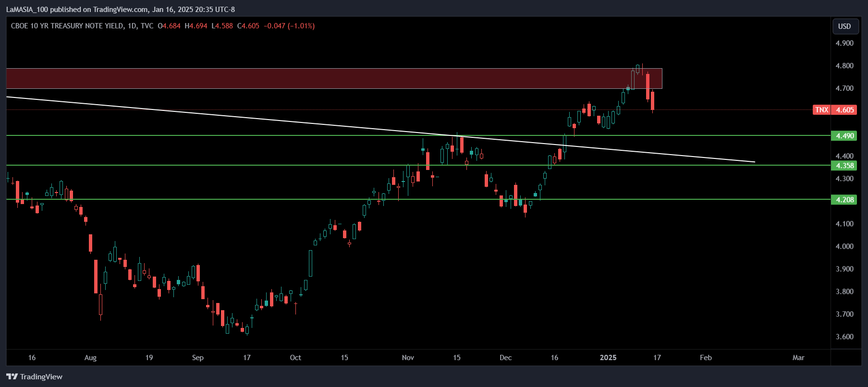868x387 pixels.
Task: Click the 4.800 price axis label
Action: [844, 66]
